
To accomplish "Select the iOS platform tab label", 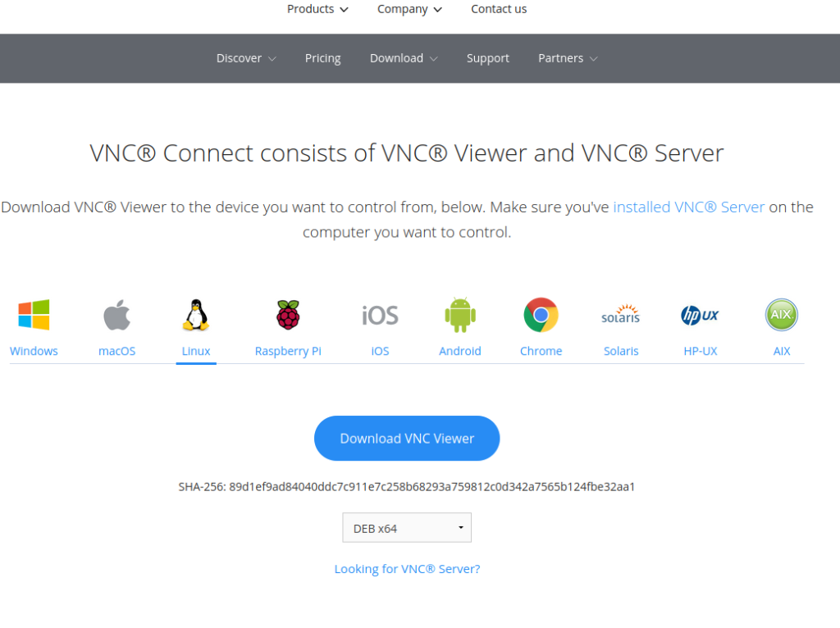I will point(380,351).
